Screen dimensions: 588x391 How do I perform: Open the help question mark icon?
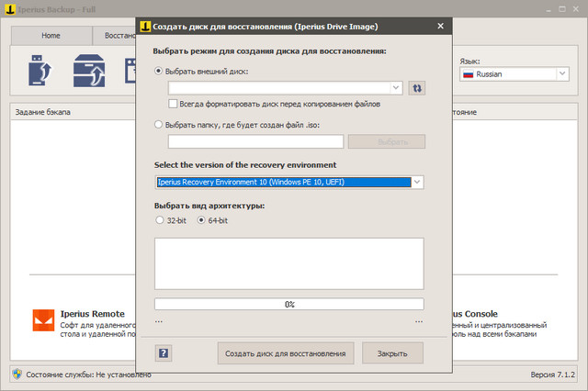click(164, 352)
